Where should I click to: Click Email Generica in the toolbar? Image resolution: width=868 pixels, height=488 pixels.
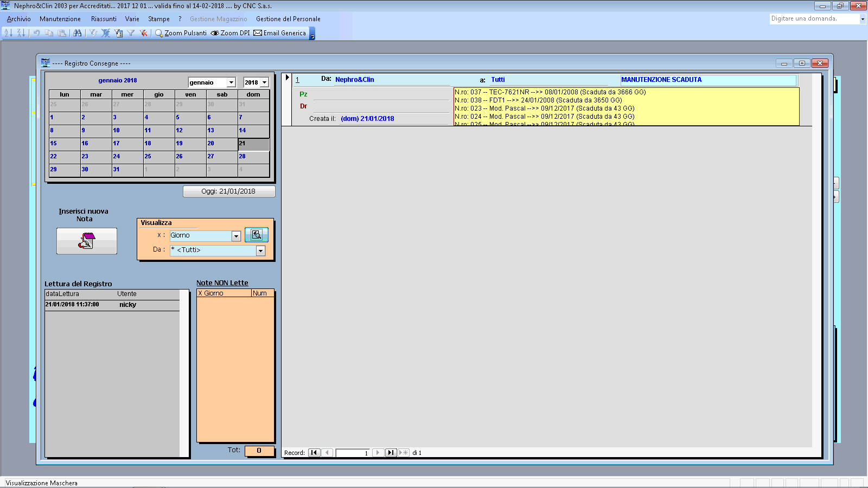280,33
